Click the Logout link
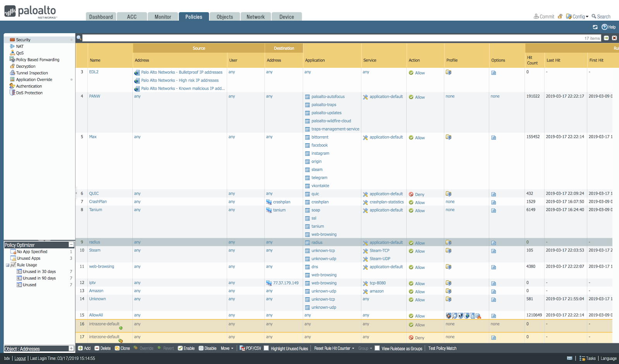Image resolution: width=619 pixels, height=364 pixels. [x=20, y=358]
